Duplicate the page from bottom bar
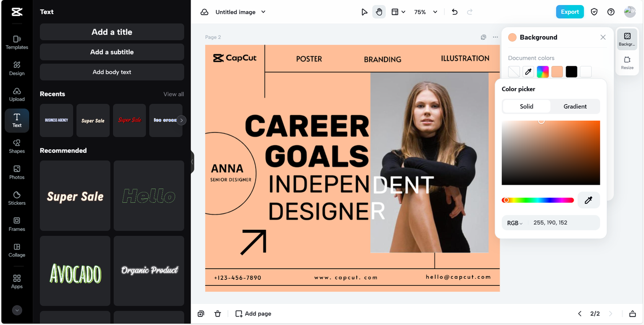Image resolution: width=644 pixels, height=325 pixels. (201, 313)
